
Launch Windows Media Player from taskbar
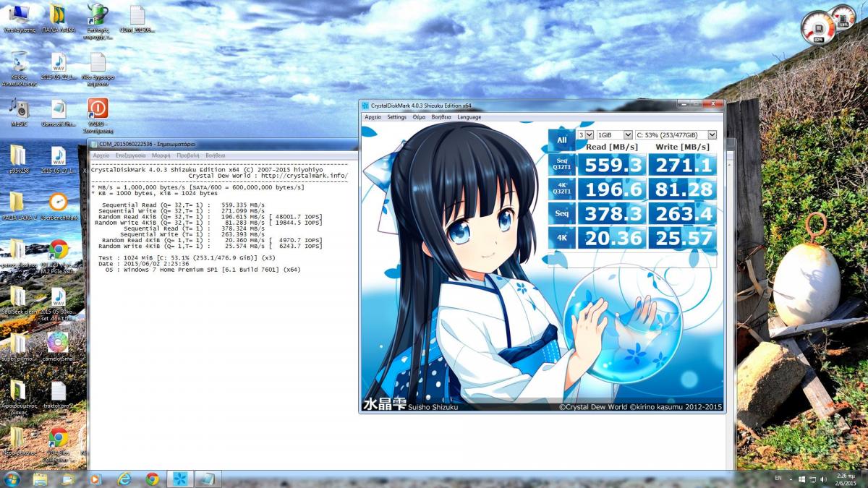click(x=95, y=479)
